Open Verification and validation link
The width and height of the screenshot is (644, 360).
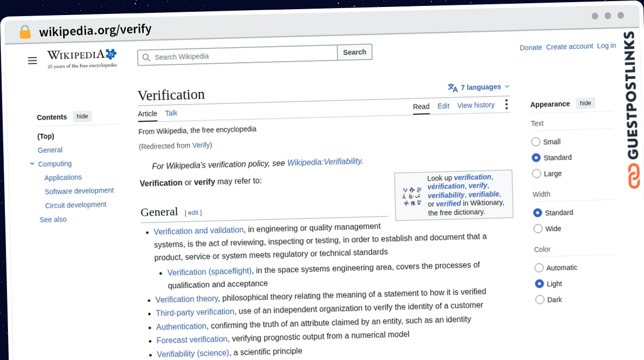tap(199, 231)
